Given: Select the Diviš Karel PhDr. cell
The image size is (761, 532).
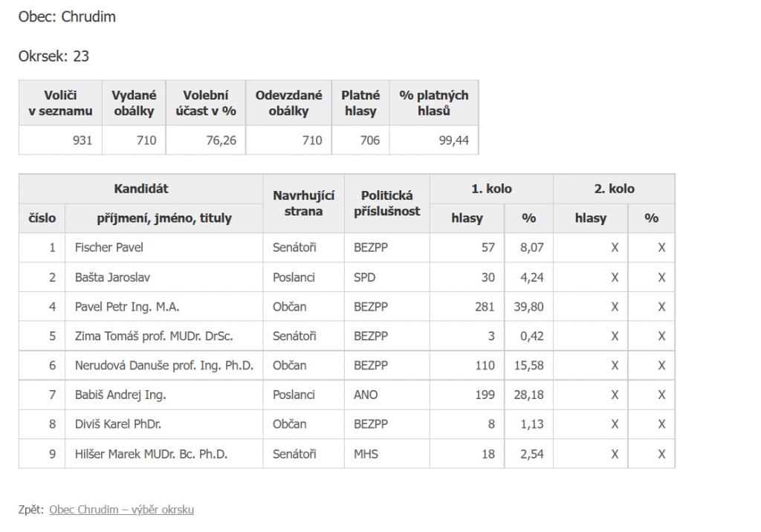Looking at the screenshot, I should click(164, 424).
